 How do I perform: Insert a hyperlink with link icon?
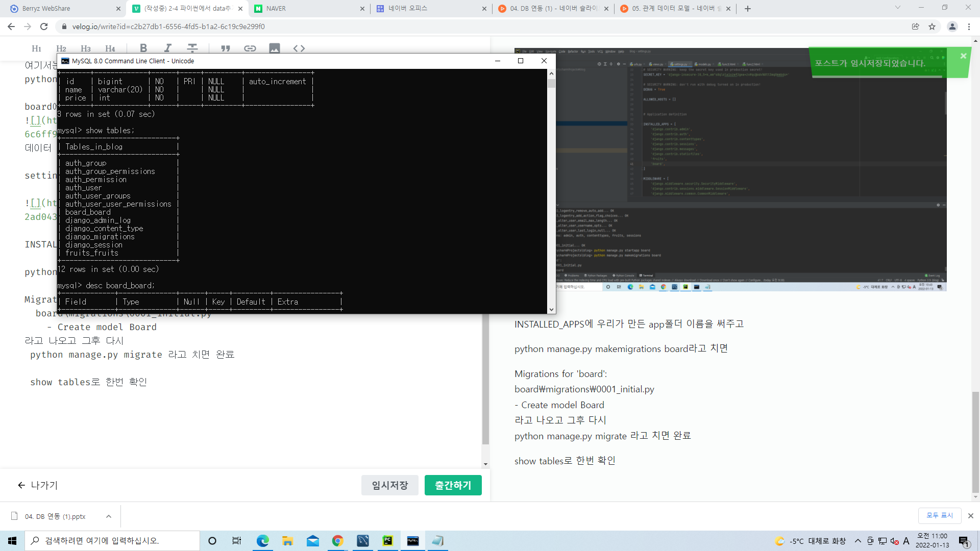point(250,48)
